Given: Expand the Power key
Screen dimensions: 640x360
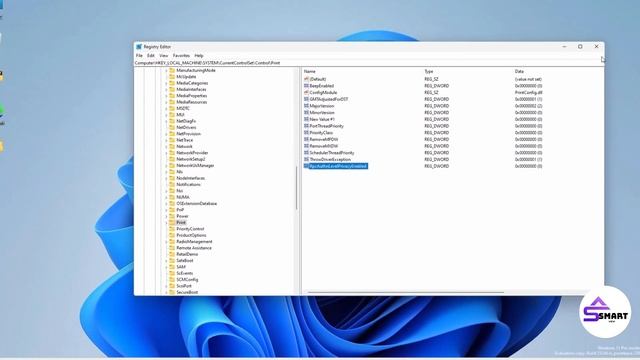Looking at the screenshot, I should click(166, 216).
